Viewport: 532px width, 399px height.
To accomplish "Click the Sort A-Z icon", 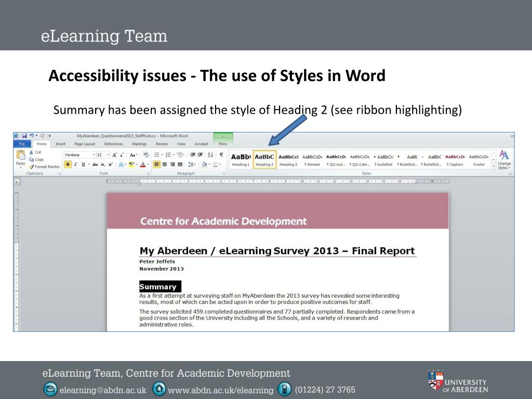I will (210, 155).
